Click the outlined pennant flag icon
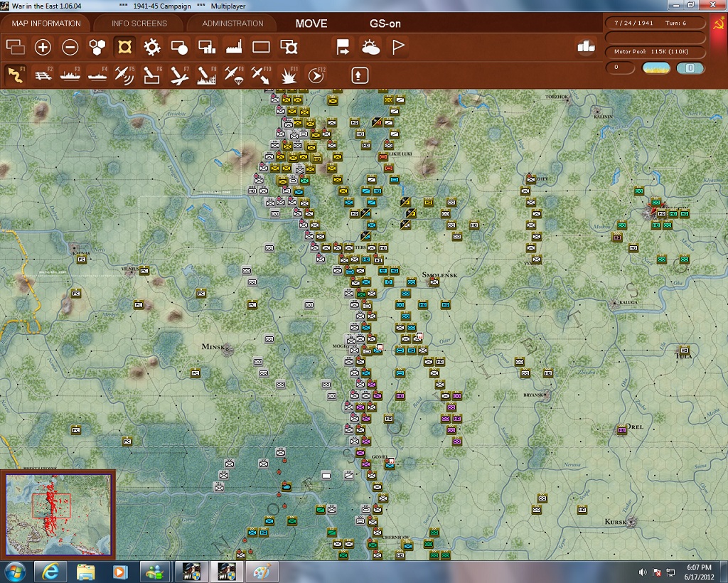Viewport: 728px width, 583px height. click(398, 47)
